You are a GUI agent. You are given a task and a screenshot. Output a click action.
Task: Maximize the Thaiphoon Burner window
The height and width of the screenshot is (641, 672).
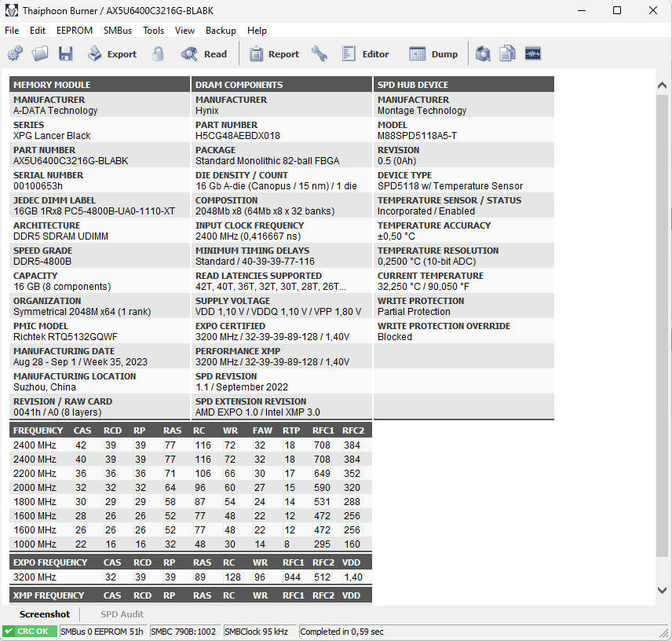(x=617, y=10)
